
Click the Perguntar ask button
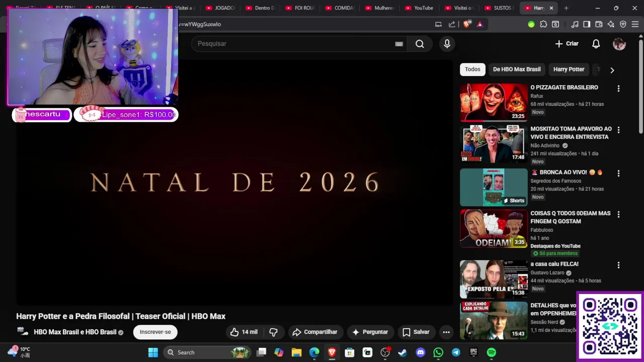pyautogui.click(x=370, y=332)
